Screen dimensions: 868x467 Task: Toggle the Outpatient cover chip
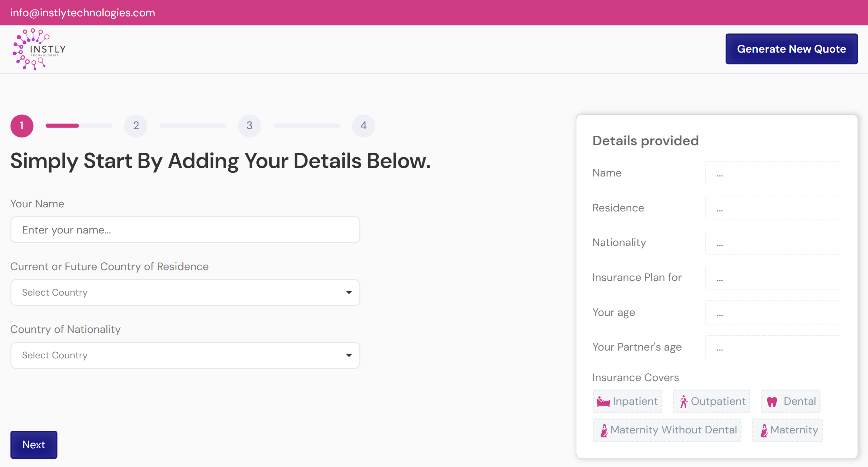point(711,401)
